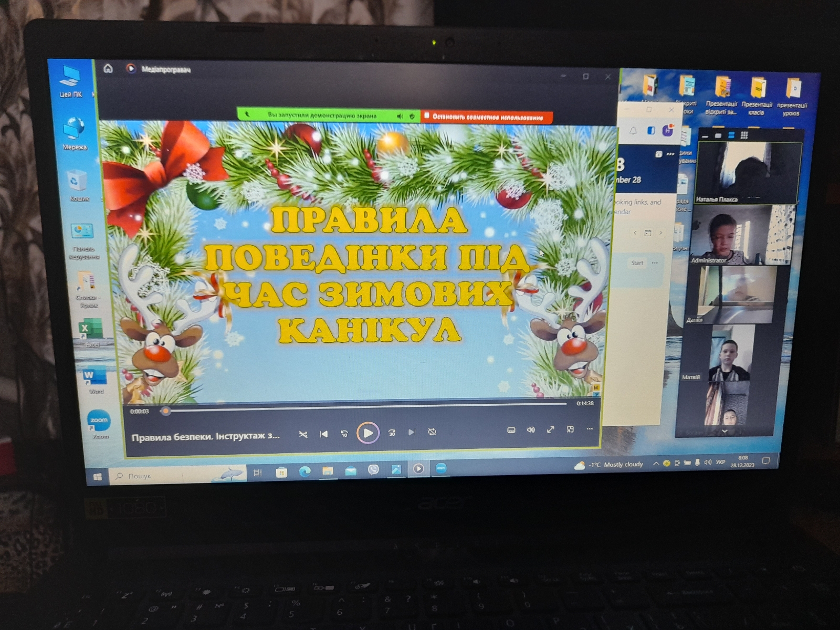Open File Explorer from the taskbar
The width and height of the screenshot is (840, 630).
[328, 470]
